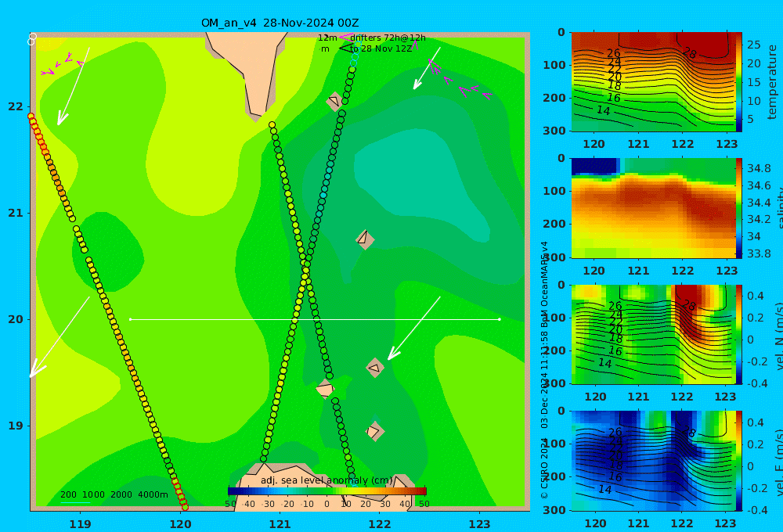
Task: Click latitude label 19 on main map axis
Action: coord(16,426)
